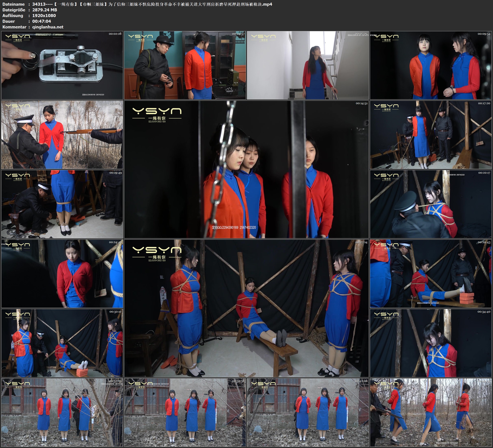Click the thumbnail timestamped 00:17:20
493x448 pixels.
[x=431, y=134]
